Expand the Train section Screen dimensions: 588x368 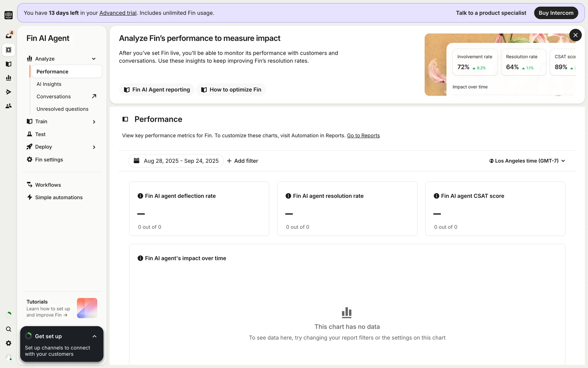click(x=94, y=122)
